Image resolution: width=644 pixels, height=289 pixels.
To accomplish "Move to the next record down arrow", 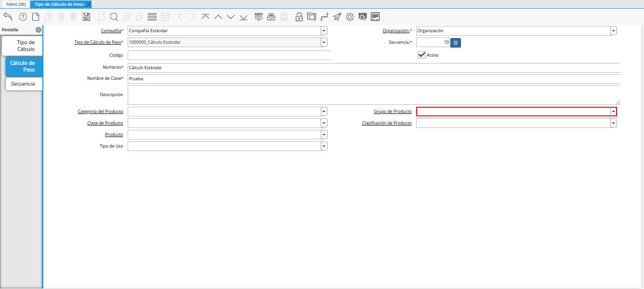I will [231, 17].
